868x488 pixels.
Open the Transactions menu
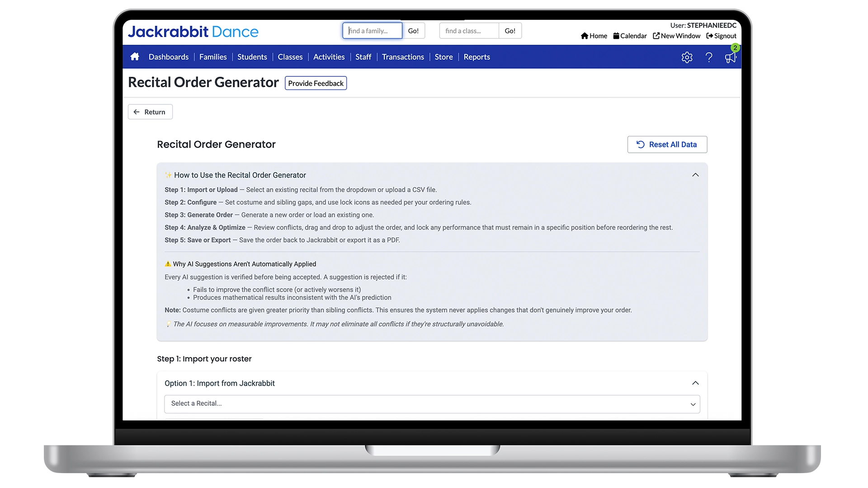pyautogui.click(x=403, y=57)
